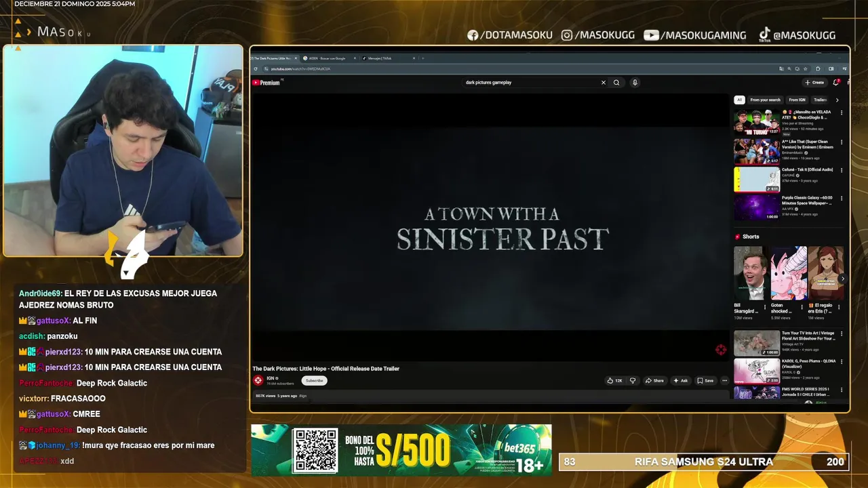Select the 'All' filter chip
This screenshot has height=488, width=868.
(739, 100)
